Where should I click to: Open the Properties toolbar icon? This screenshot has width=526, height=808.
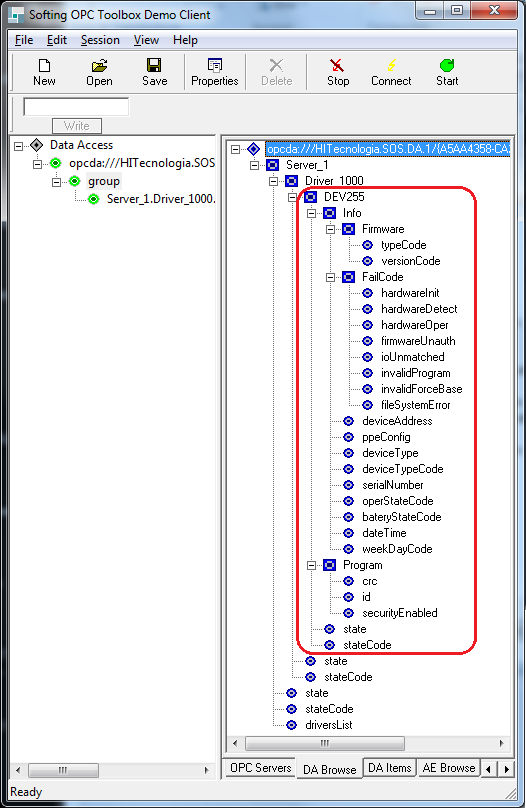point(215,65)
